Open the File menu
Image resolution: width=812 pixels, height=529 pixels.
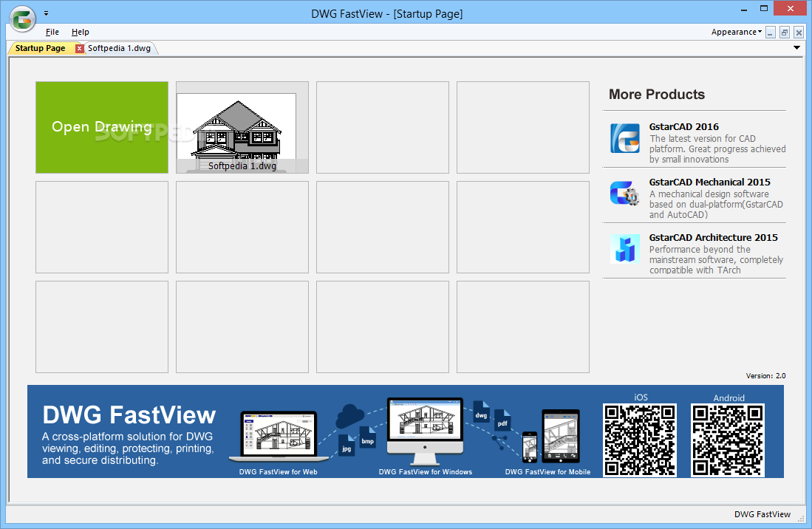(52, 32)
